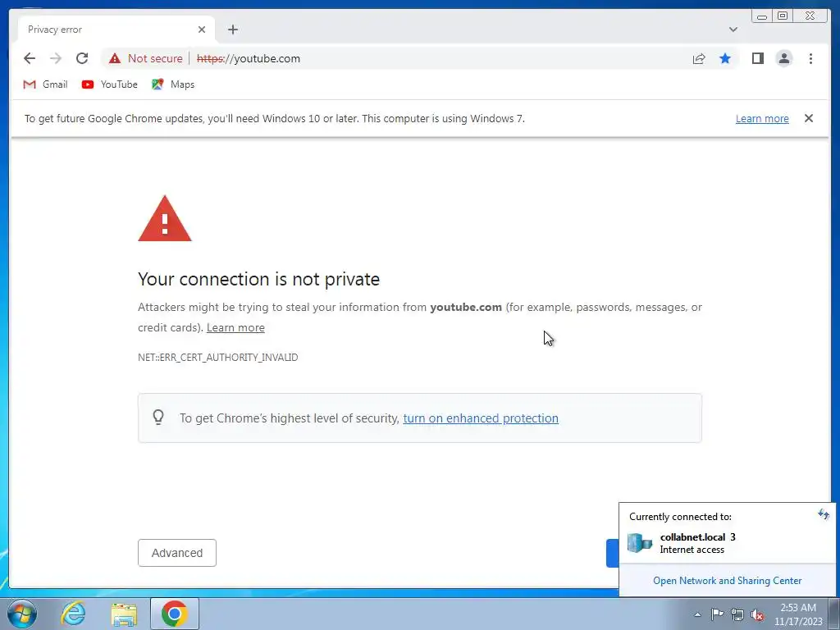Open the Gmail bookmark

pyautogui.click(x=46, y=84)
